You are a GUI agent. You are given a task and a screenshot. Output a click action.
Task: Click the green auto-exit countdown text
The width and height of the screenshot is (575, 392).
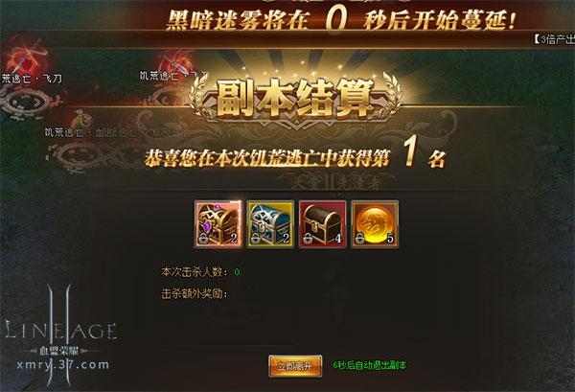pos(370,365)
